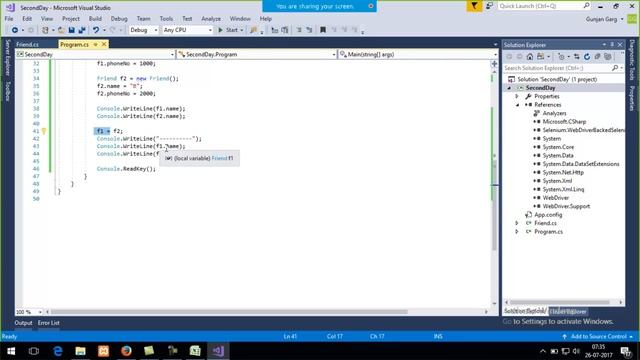Select WebDriver.Support reference in the tree
The image size is (640, 360).
[566, 207]
